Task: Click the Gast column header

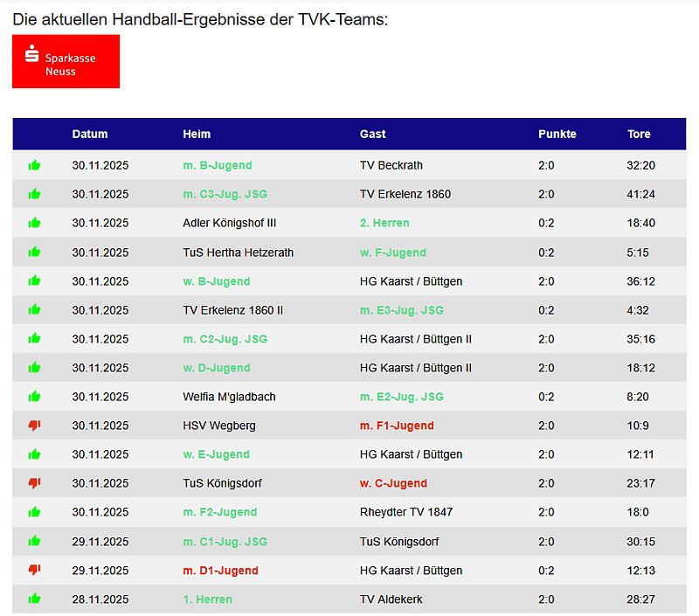Action: [372, 135]
